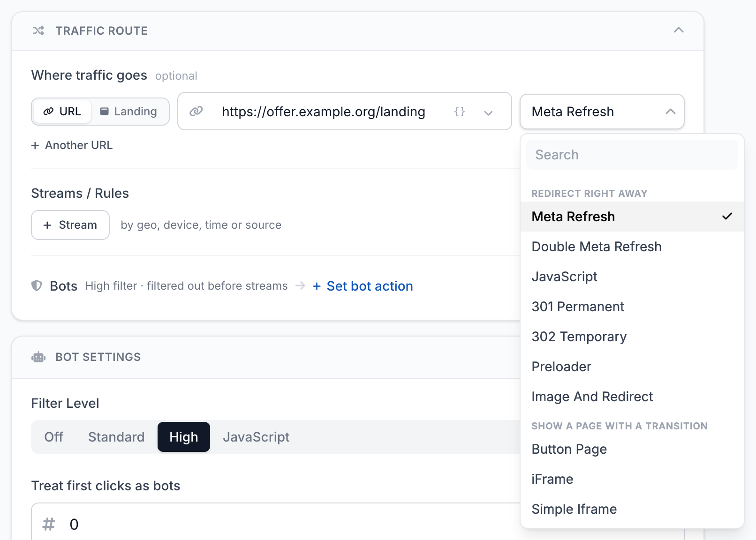Pick JavaScript redirect type
The width and height of the screenshot is (756, 540).
(x=632, y=277)
